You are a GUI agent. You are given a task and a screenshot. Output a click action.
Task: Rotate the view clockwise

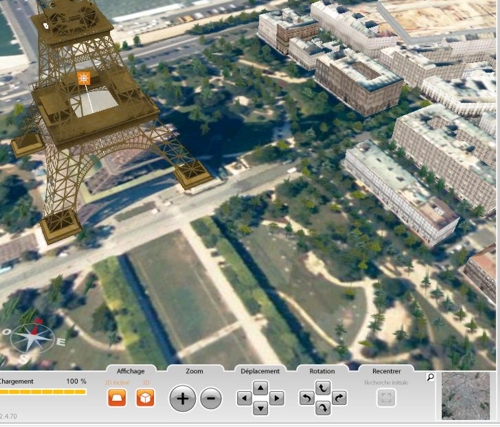point(339,398)
